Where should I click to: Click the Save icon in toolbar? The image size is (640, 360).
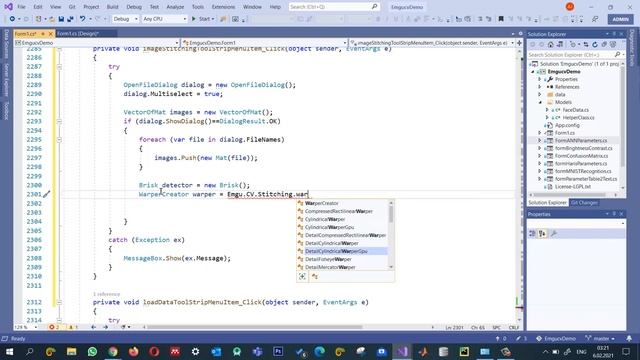coord(61,19)
